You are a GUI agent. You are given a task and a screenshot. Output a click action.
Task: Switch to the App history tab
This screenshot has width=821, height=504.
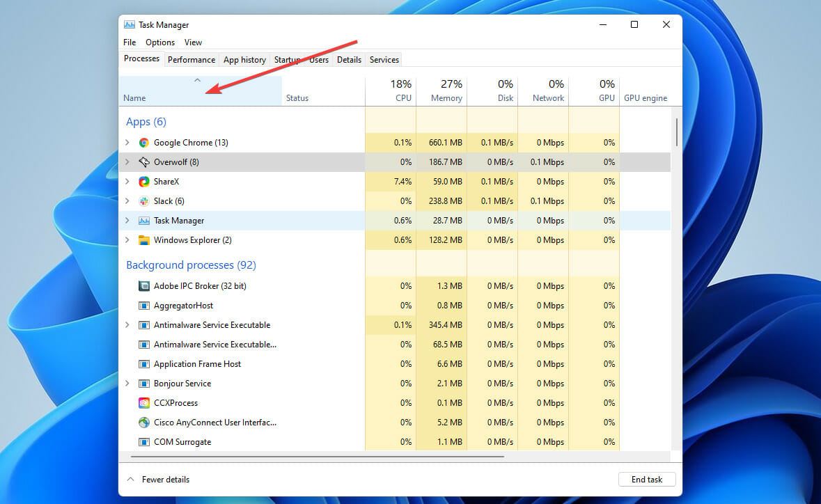pos(244,60)
